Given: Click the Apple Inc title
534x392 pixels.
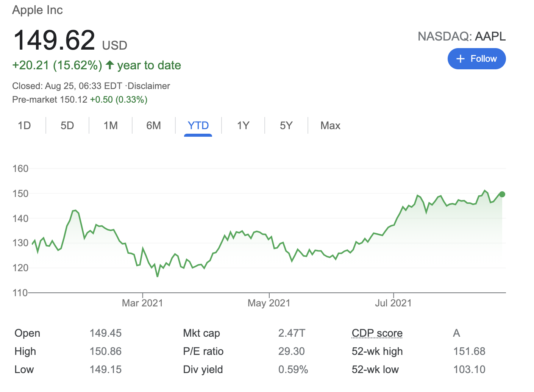Looking at the screenshot, I should (x=37, y=10).
